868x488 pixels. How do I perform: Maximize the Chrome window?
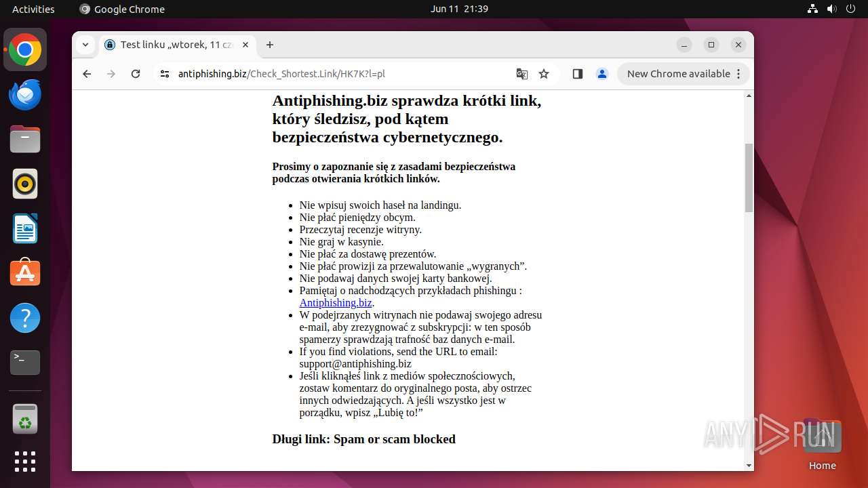[711, 45]
